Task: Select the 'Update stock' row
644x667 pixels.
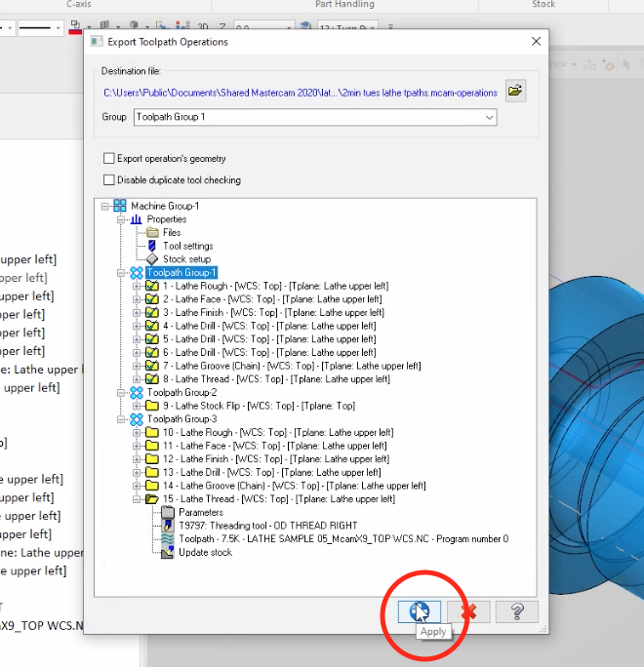Action: coord(205,553)
